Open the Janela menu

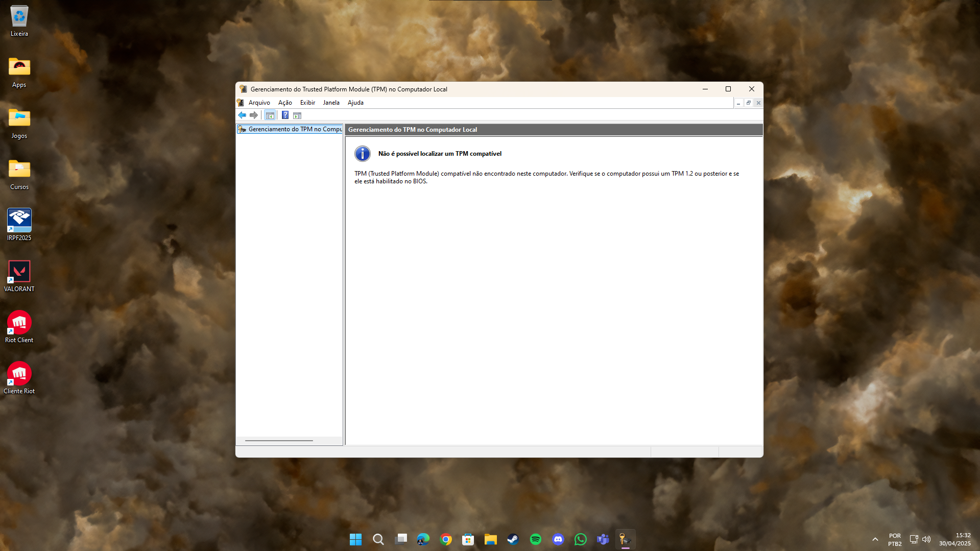[x=331, y=103]
